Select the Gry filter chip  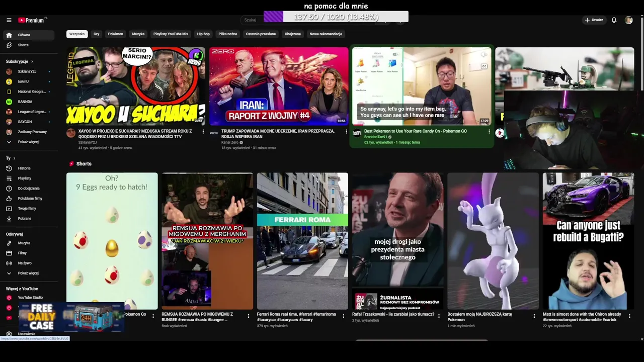coord(96,34)
